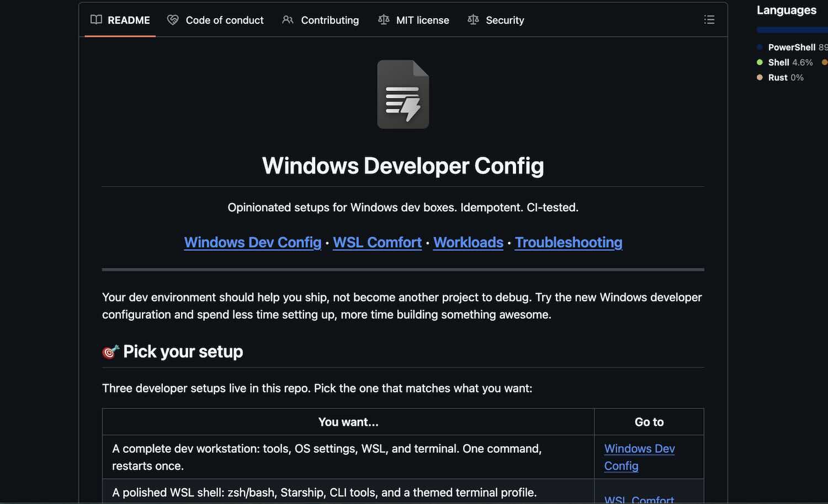Open the Code of conduct tab
This screenshot has width=828, height=504.
point(215,20)
